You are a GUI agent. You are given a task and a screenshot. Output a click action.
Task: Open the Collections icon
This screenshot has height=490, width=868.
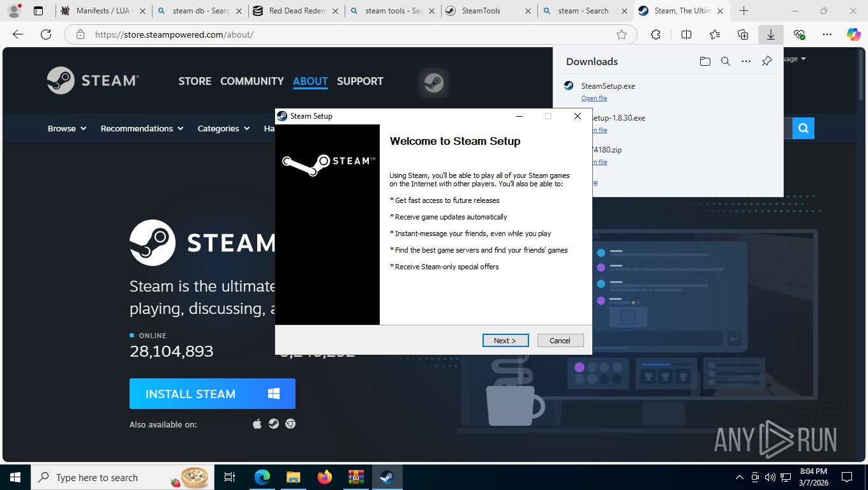(743, 34)
